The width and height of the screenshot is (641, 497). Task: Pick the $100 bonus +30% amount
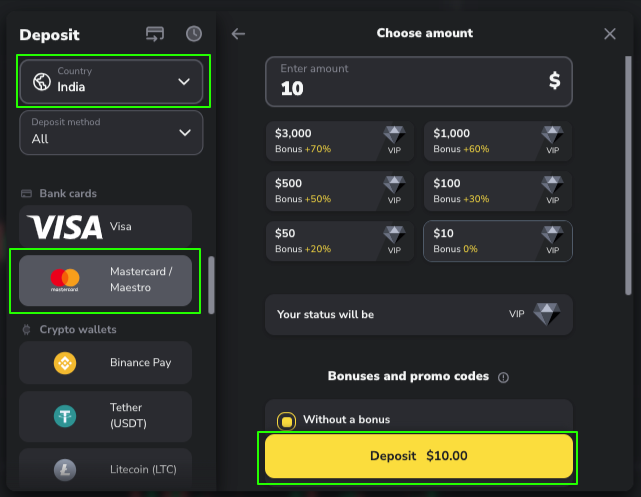[x=497, y=191]
